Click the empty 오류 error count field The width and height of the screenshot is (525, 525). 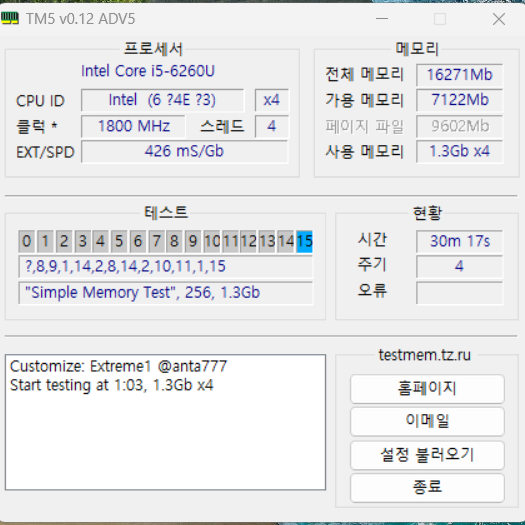[459, 293]
